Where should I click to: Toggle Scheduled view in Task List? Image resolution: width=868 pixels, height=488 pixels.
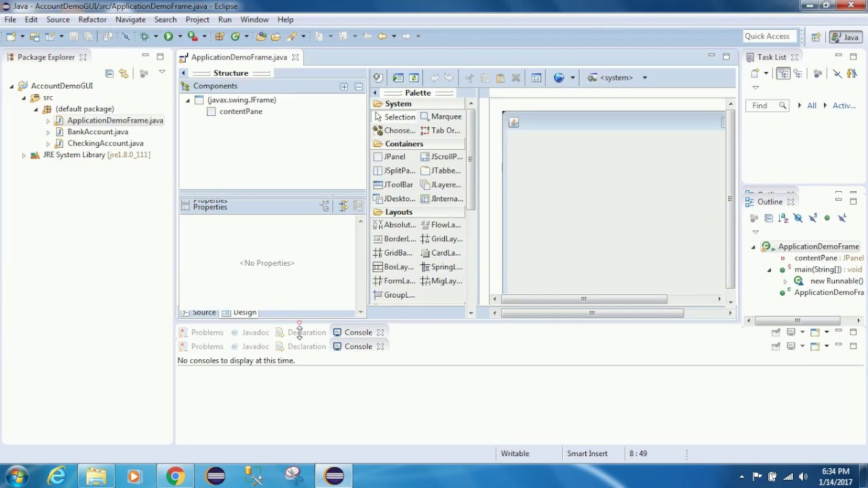[798, 73]
